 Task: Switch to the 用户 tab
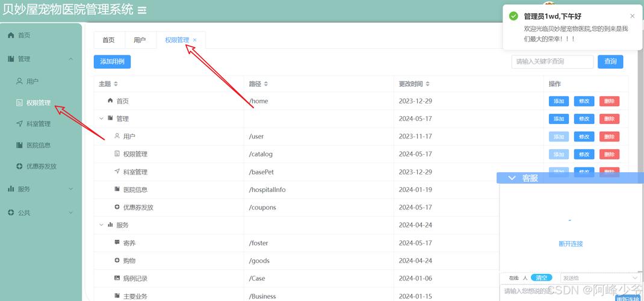click(140, 40)
